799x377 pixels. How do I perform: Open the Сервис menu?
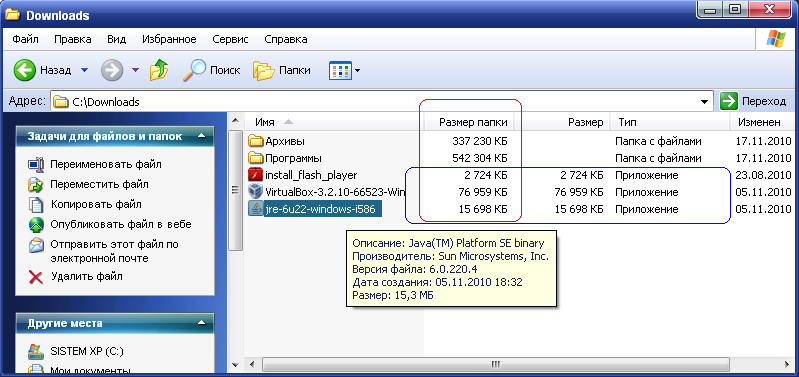[x=230, y=39]
